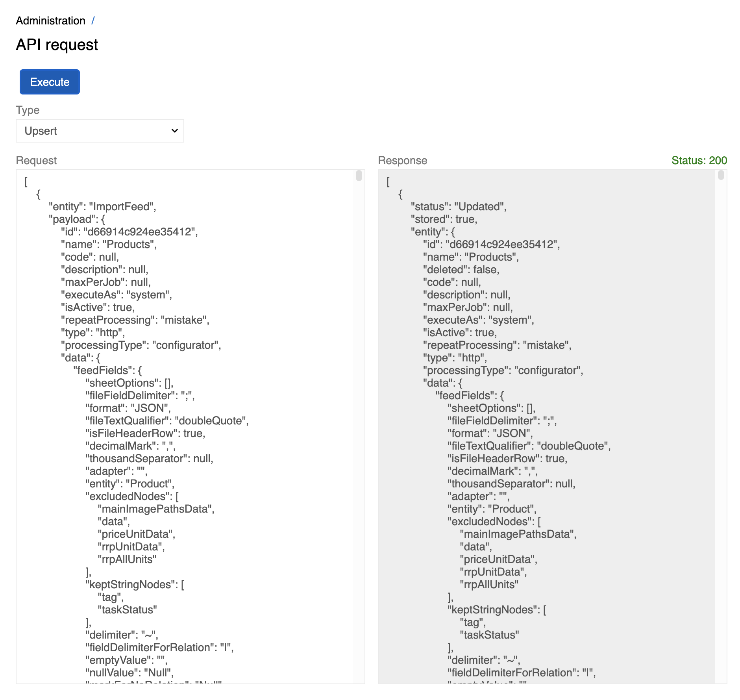740x700 pixels.
Task: Click the Response panel label
Action: 402,160
